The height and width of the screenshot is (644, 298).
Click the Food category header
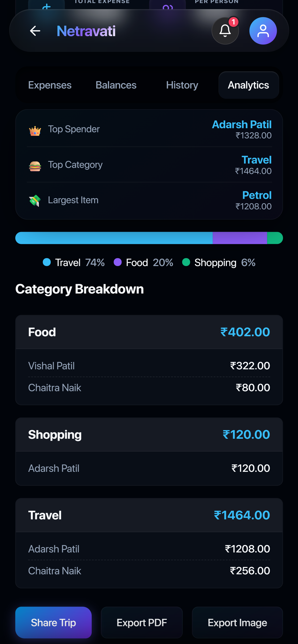(149, 332)
